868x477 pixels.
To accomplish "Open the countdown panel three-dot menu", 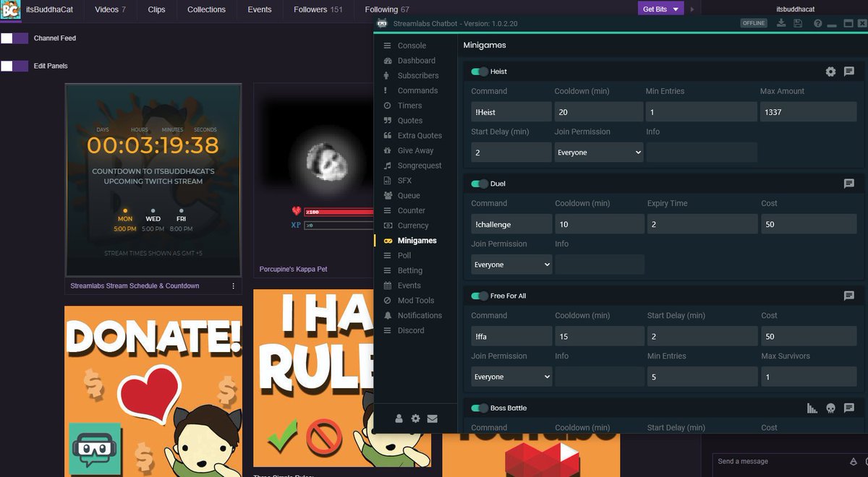I will click(234, 286).
